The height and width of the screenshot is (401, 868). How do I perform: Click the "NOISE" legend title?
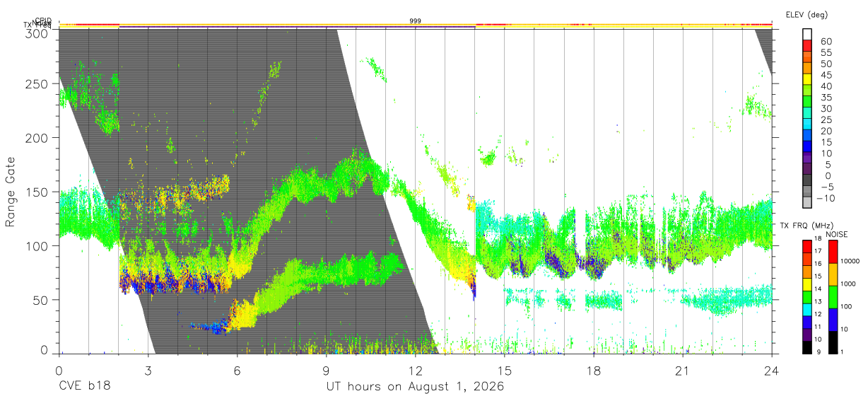pyautogui.click(x=837, y=234)
